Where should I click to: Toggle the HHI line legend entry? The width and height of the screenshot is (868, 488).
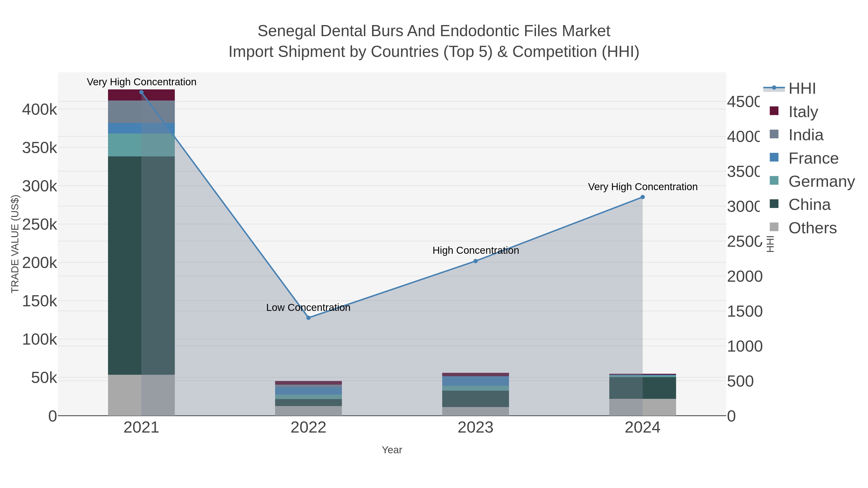[789, 89]
